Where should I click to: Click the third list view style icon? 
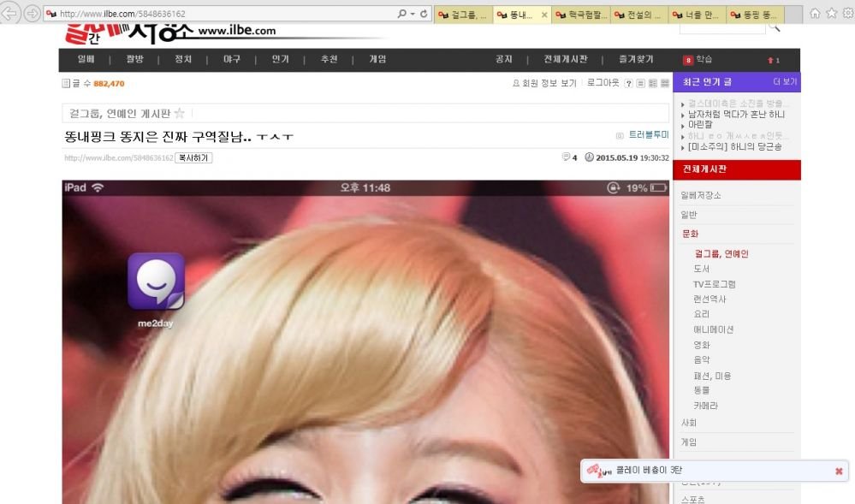click(665, 84)
